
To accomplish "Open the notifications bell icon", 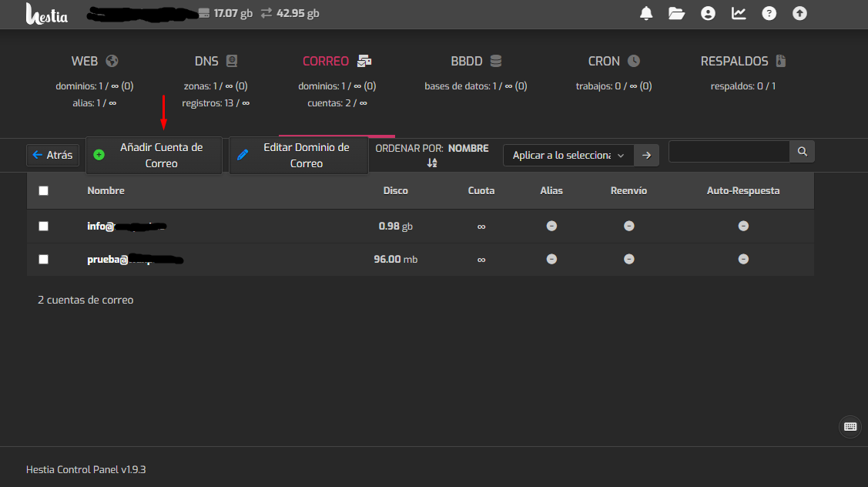I will 646,13.
